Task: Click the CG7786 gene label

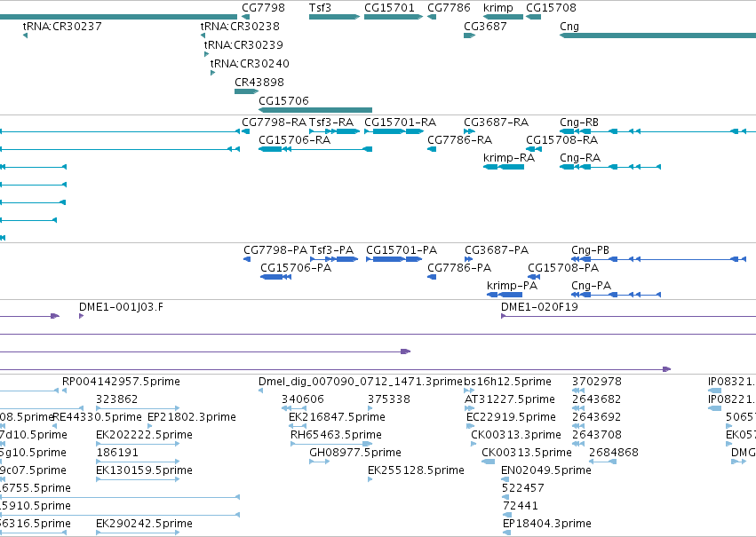Action: tap(449, 8)
